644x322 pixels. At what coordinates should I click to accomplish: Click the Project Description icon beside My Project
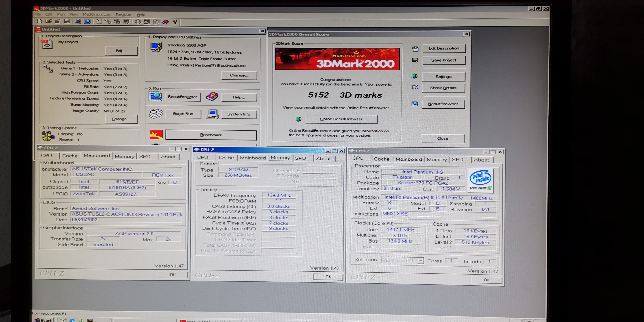pos(47,44)
